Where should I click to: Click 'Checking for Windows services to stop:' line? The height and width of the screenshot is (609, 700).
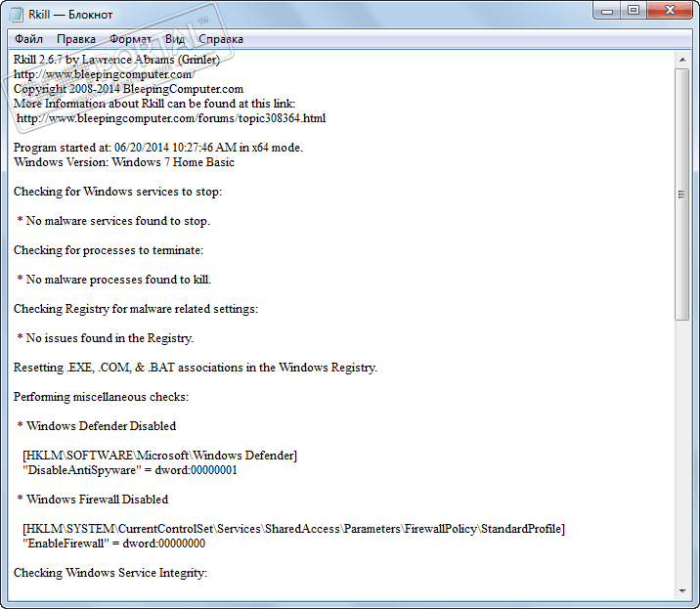pyautogui.click(x=117, y=192)
